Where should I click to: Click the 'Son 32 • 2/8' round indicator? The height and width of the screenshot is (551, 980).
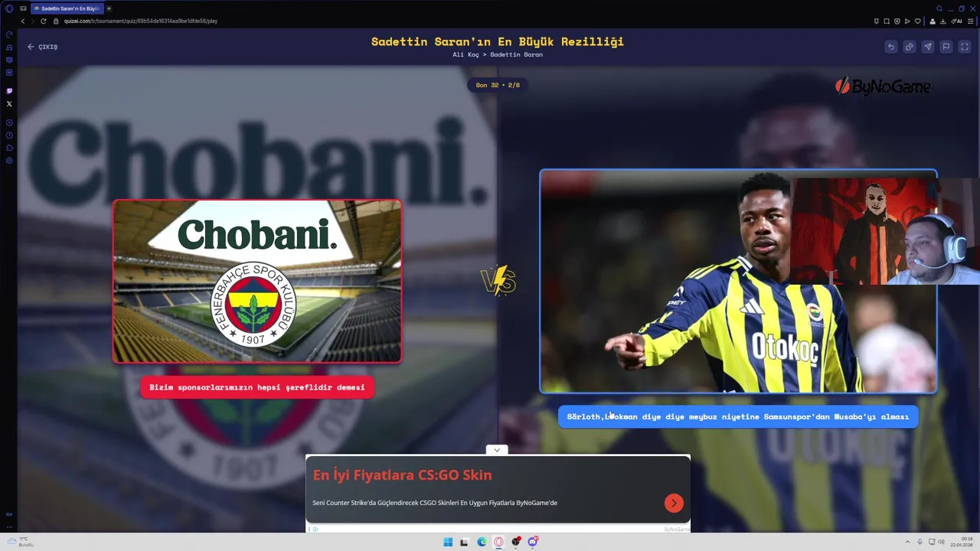(498, 85)
